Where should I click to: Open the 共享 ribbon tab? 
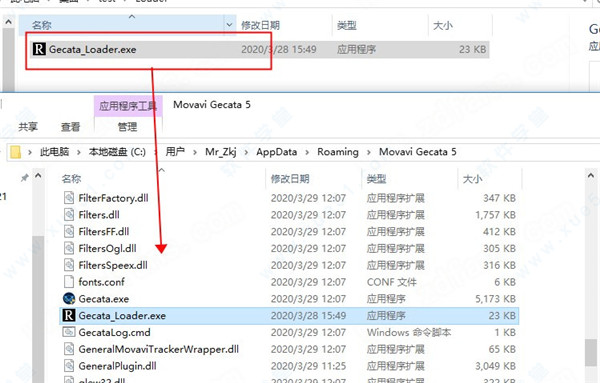(28, 127)
